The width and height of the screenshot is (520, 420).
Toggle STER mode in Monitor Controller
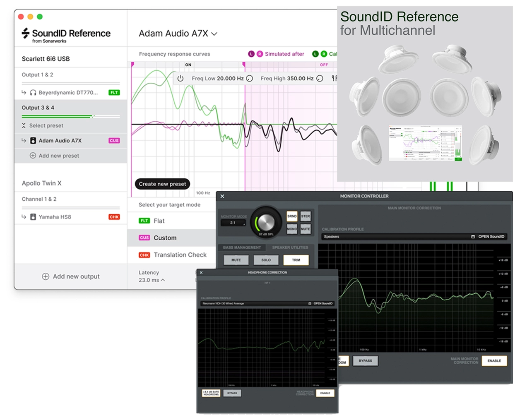pos(306,216)
